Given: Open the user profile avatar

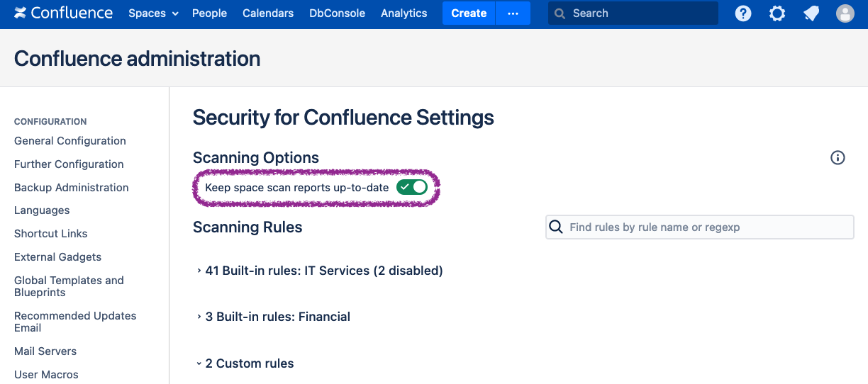Looking at the screenshot, I should coord(845,13).
